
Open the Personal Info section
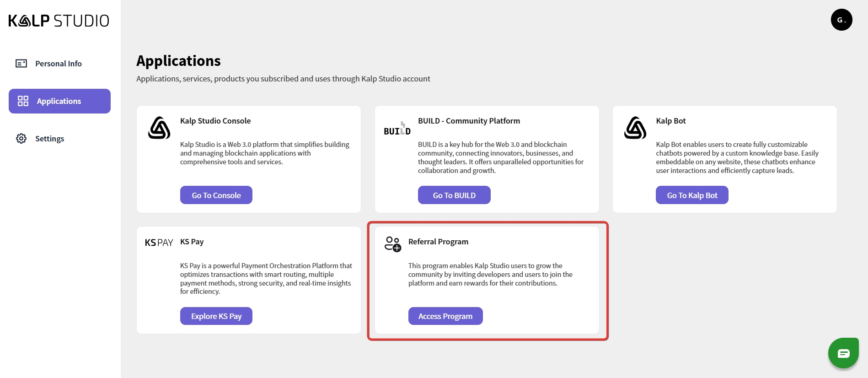58,64
